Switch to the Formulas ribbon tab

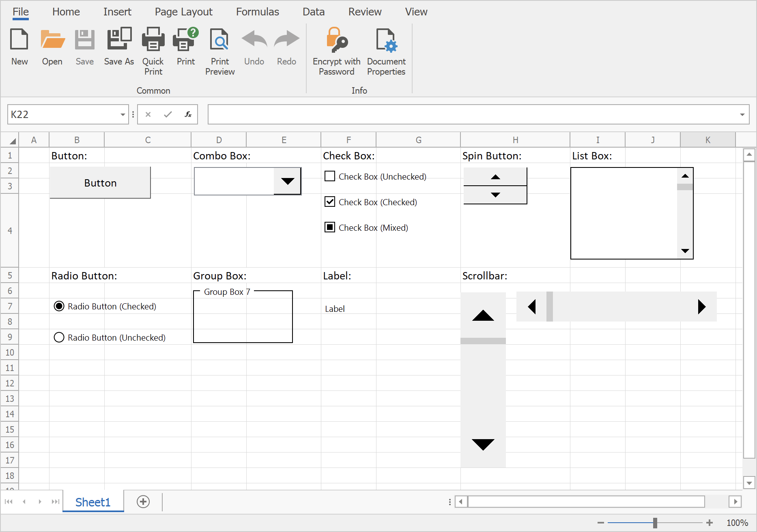257,11
